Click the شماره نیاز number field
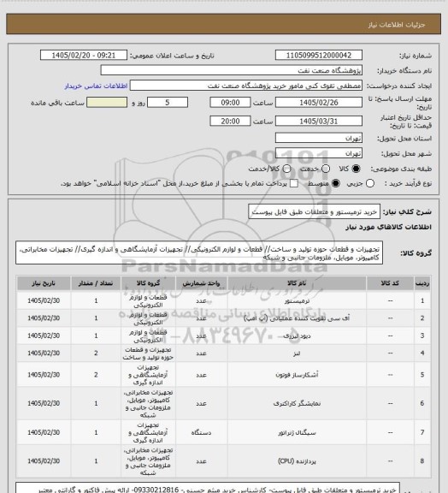 point(319,55)
